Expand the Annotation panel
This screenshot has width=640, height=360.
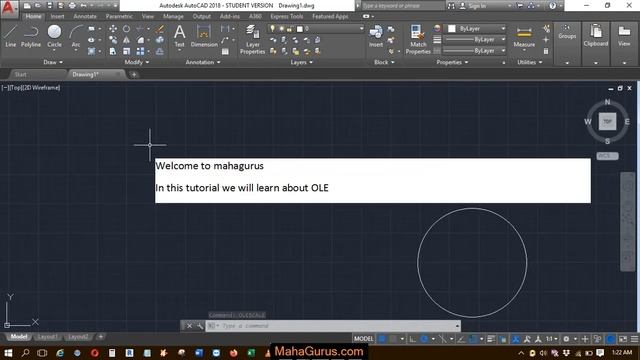pyautogui.click(x=203, y=62)
